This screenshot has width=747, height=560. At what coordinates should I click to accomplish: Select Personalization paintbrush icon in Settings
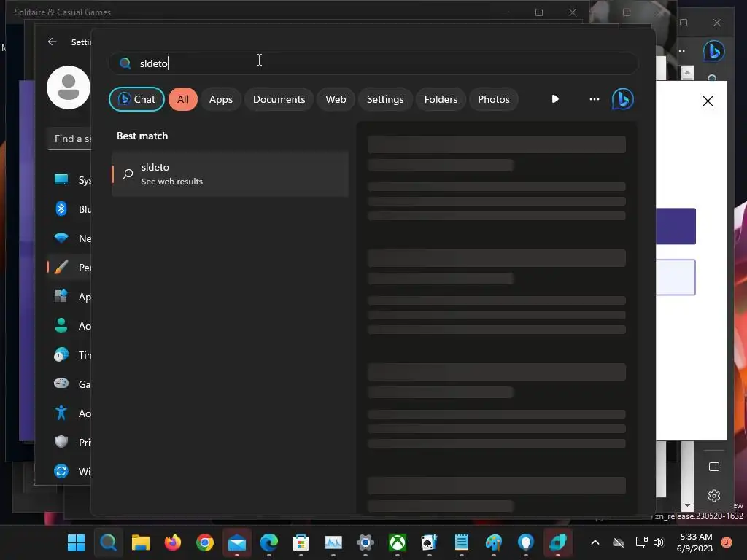click(x=61, y=267)
